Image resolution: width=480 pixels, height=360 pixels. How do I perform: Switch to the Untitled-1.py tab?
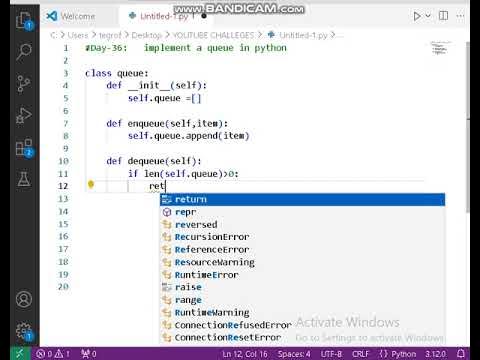click(x=163, y=16)
